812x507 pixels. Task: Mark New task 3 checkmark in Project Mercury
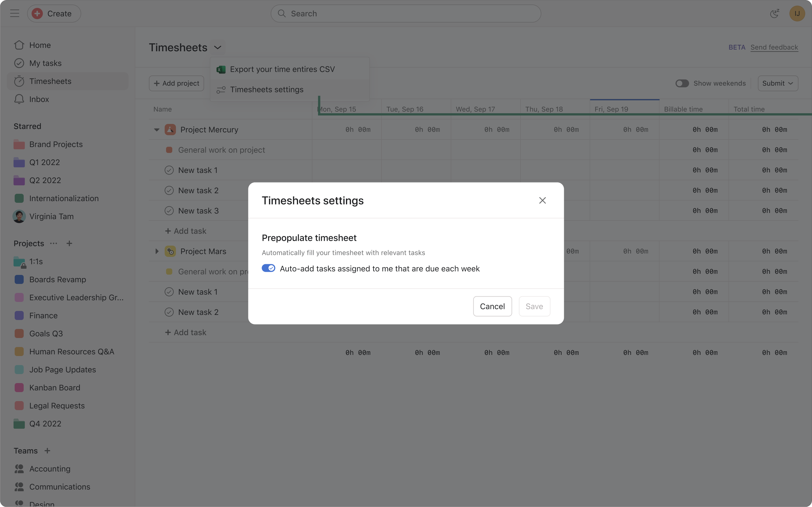169,210
